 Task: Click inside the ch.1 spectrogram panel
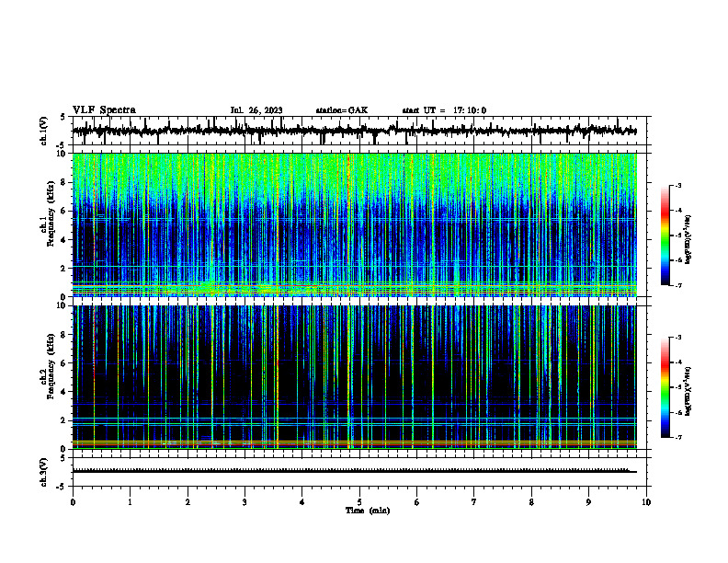[x=361, y=224]
